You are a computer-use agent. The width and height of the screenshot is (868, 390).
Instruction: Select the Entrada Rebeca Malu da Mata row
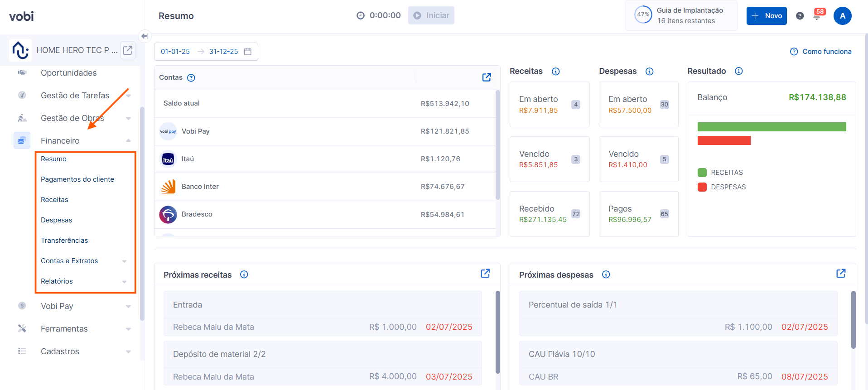coord(323,313)
